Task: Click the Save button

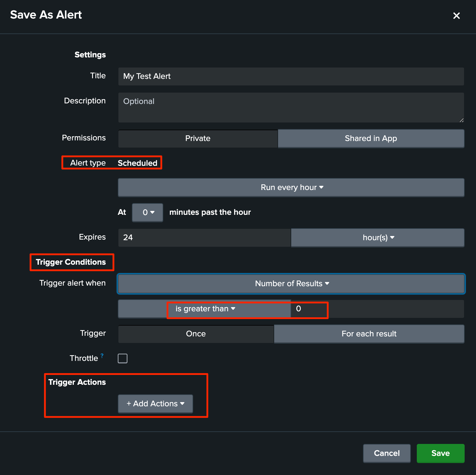Action: click(440, 453)
